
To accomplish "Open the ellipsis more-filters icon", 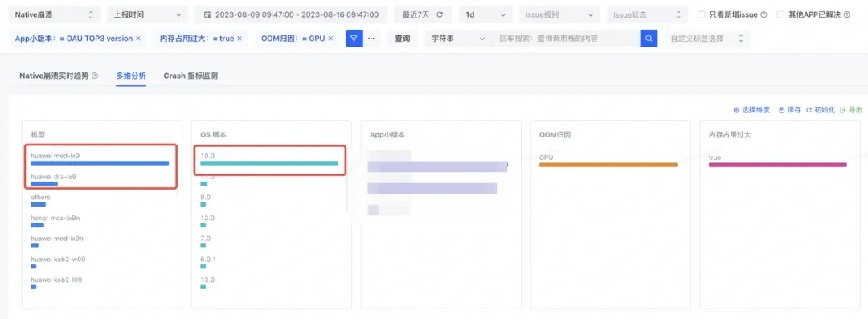I will point(371,39).
